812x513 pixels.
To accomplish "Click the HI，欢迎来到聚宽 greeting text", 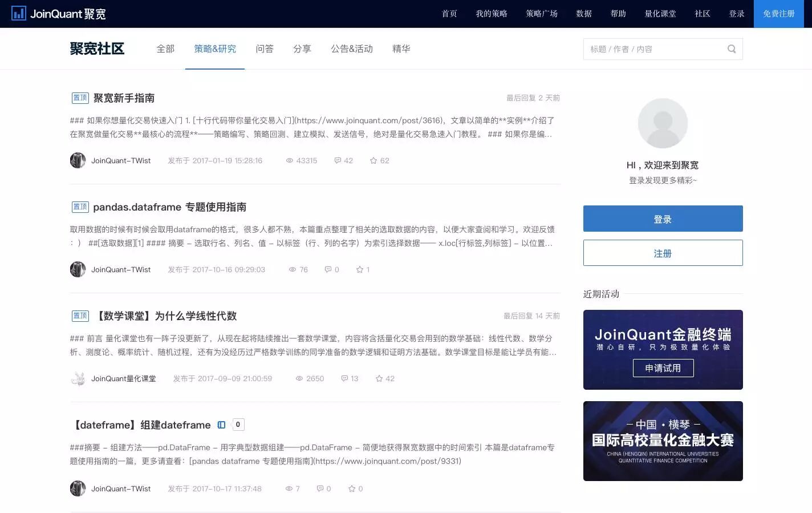I will [663, 165].
